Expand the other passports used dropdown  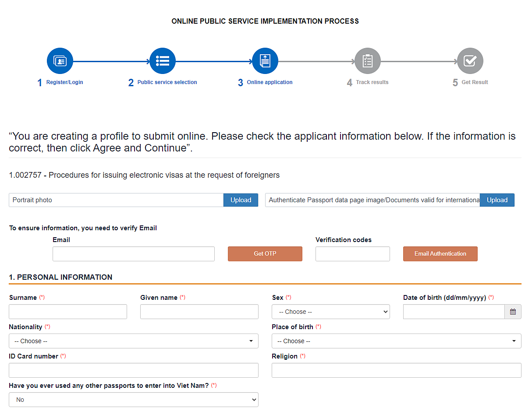(x=133, y=400)
